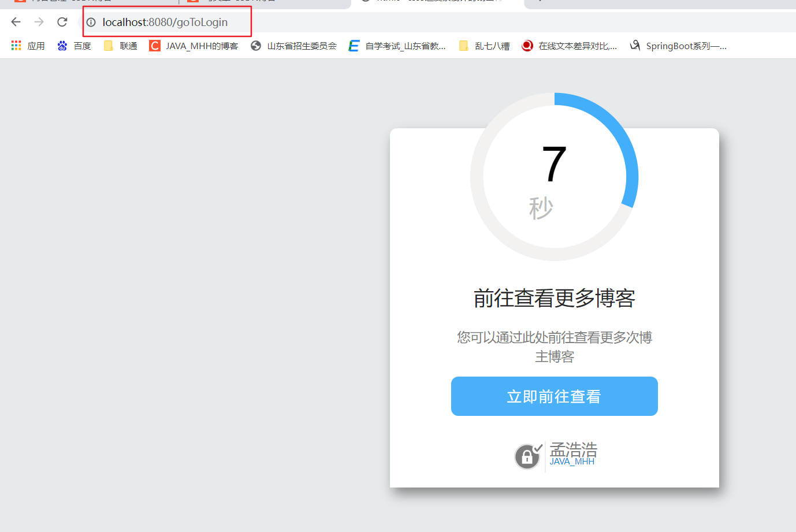This screenshot has height=532, width=796.
Task: Reload the current page
Action: pos(62,22)
